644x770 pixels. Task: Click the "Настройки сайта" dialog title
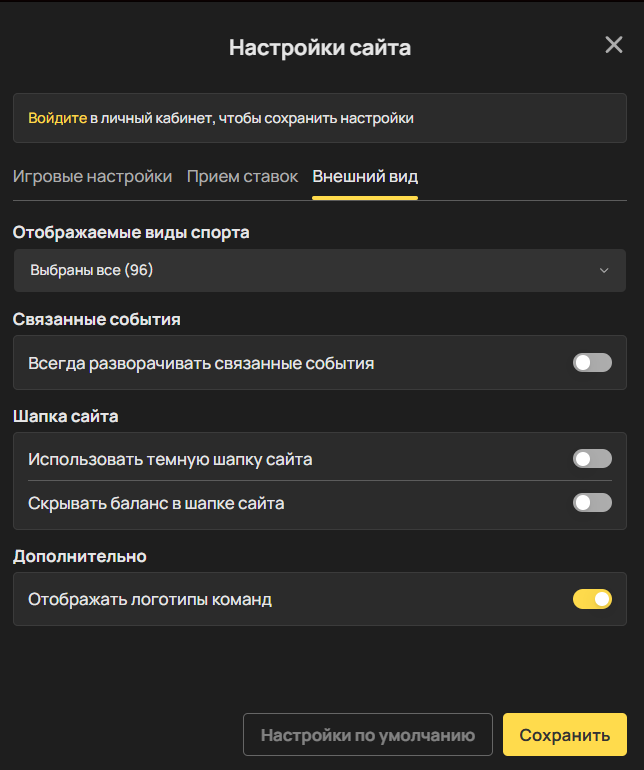[320, 47]
